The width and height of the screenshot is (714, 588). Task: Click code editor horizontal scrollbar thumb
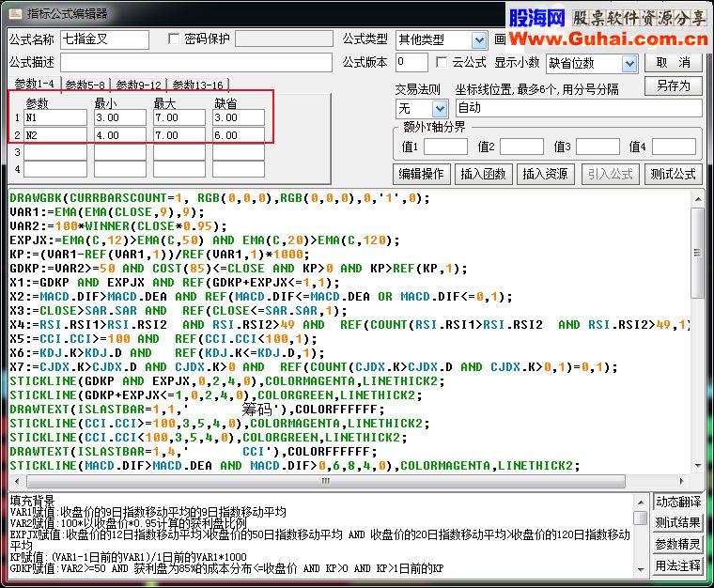click(x=326, y=481)
